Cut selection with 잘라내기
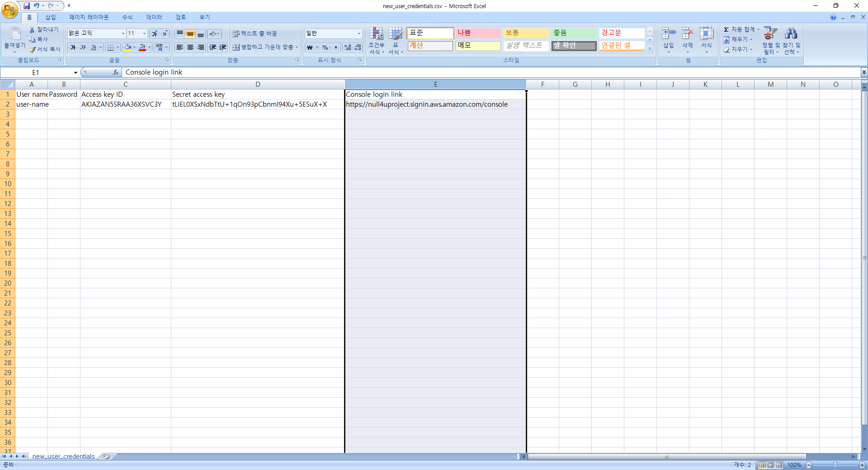868x470 pixels. tap(44, 29)
